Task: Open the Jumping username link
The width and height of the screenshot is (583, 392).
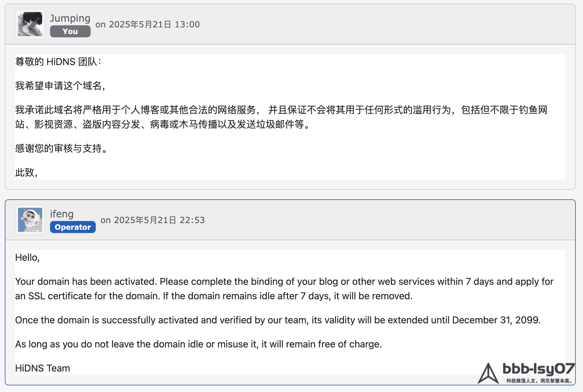Action: [x=70, y=18]
